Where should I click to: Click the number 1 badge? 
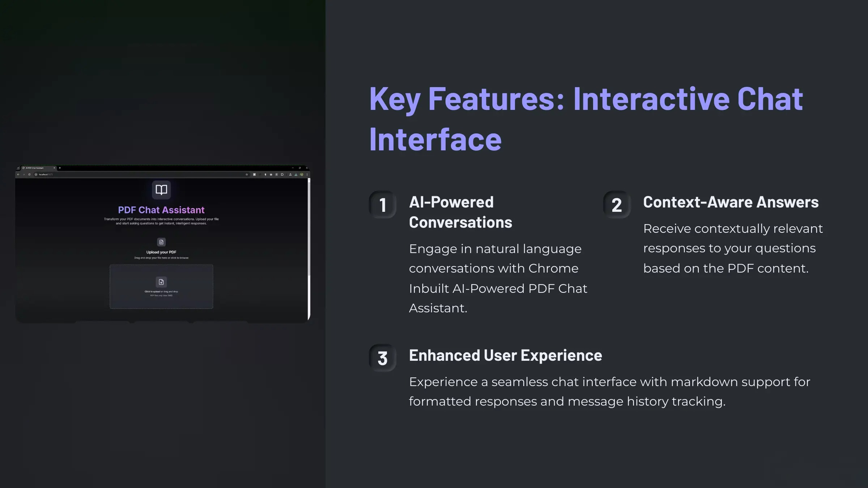pos(383,205)
